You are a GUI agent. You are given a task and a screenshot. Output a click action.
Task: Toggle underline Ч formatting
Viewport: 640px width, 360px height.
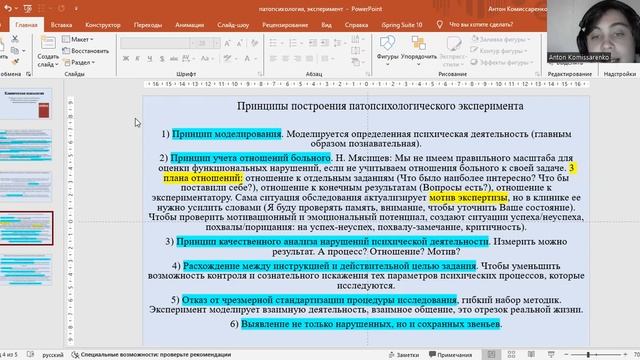point(150,59)
